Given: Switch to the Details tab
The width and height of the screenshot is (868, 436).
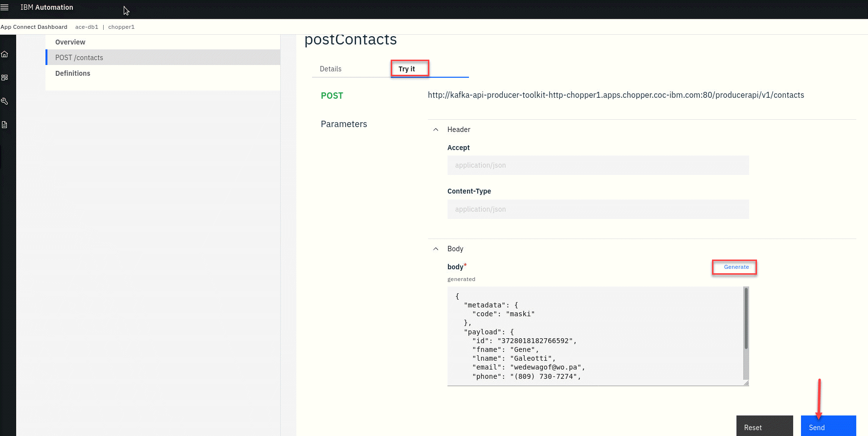Looking at the screenshot, I should (331, 69).
